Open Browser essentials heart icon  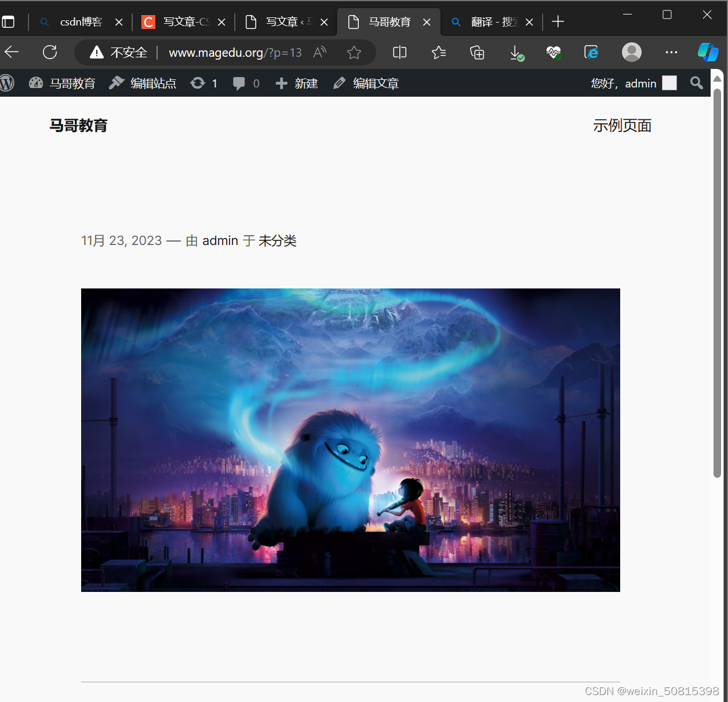click(x=553, y=52)
